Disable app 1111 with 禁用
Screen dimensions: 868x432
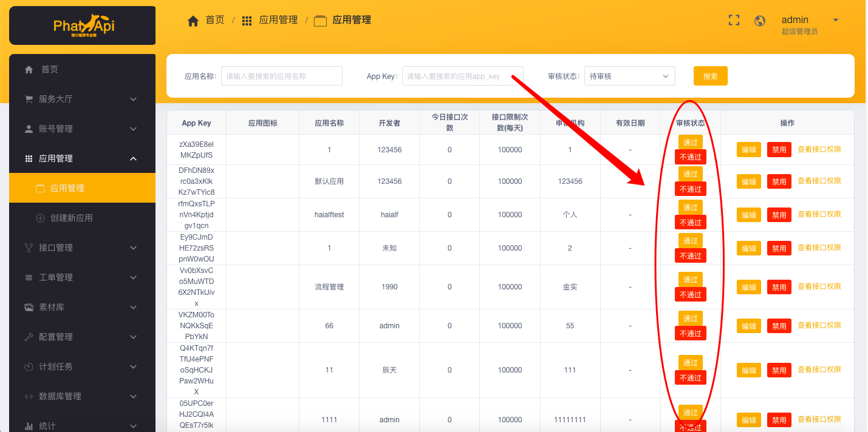(x=779, y=420)
